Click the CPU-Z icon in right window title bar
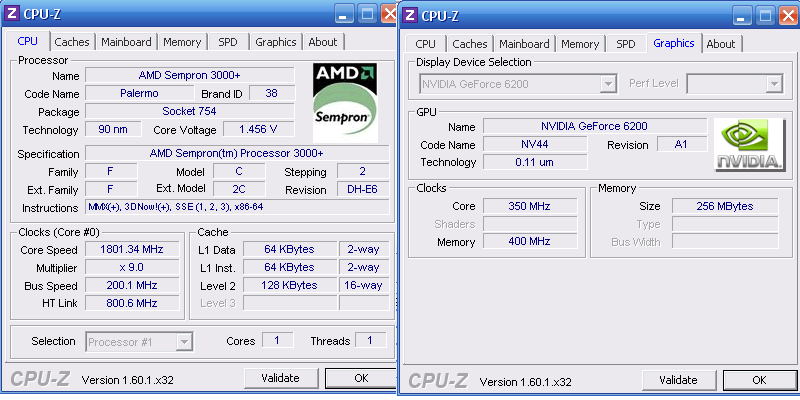The width and height of the screenshot is (800, 400). [x=409, y=15]
